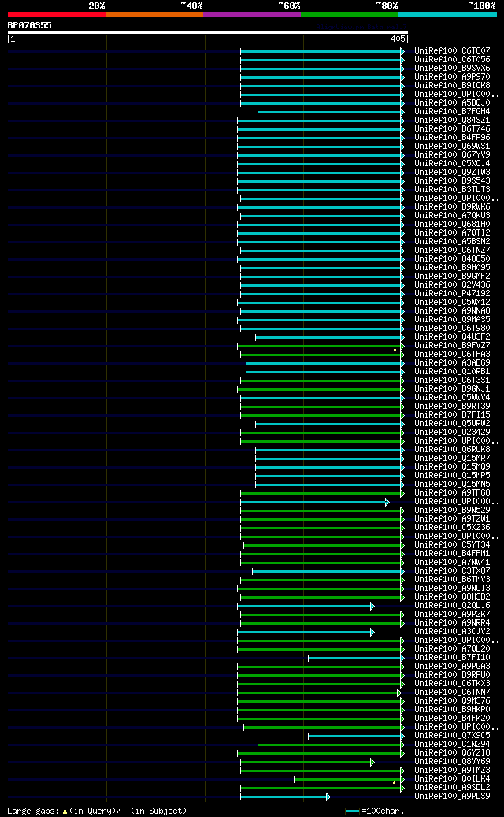Click the short cyan bar for UniRef100_A9PDS9
This screenshot has width=504, height=817.
285,797
